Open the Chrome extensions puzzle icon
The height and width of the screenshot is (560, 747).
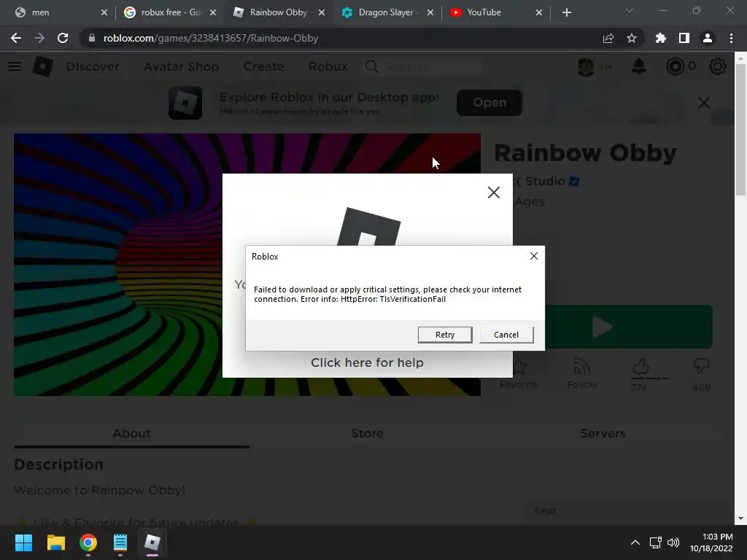coord(661,38)
